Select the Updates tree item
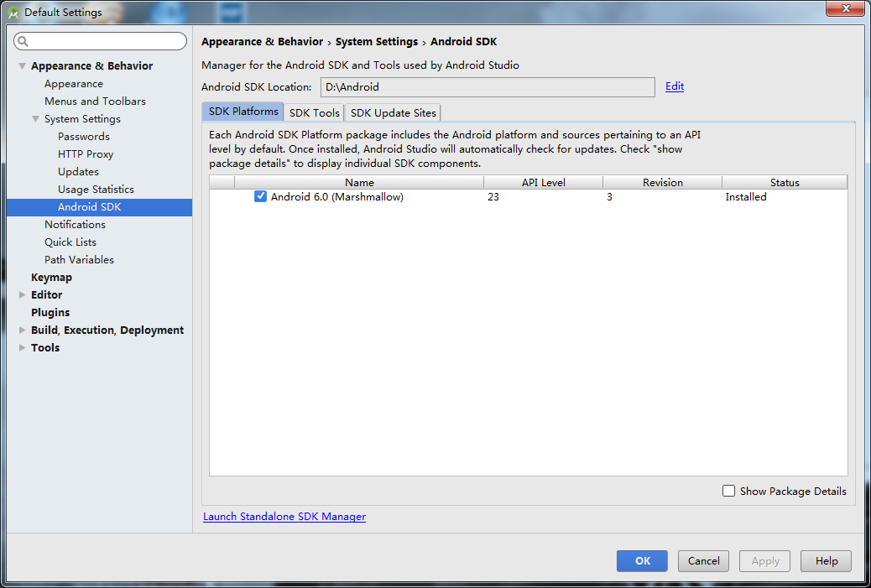This screenshot has height=588, width=871. (x=78, y=172)
